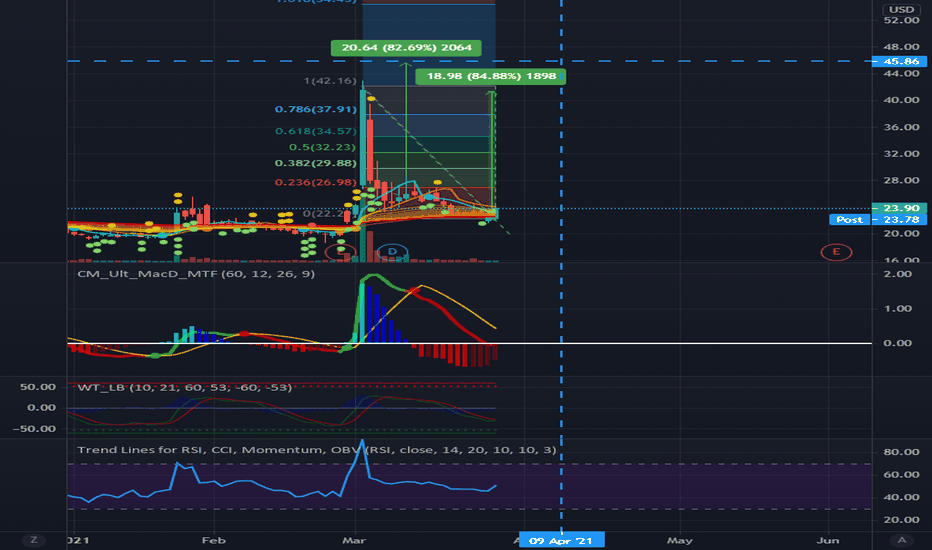
Task: Click the earnings 'E' marker before March
Action: pyautogui.click(x=341, y=252)
